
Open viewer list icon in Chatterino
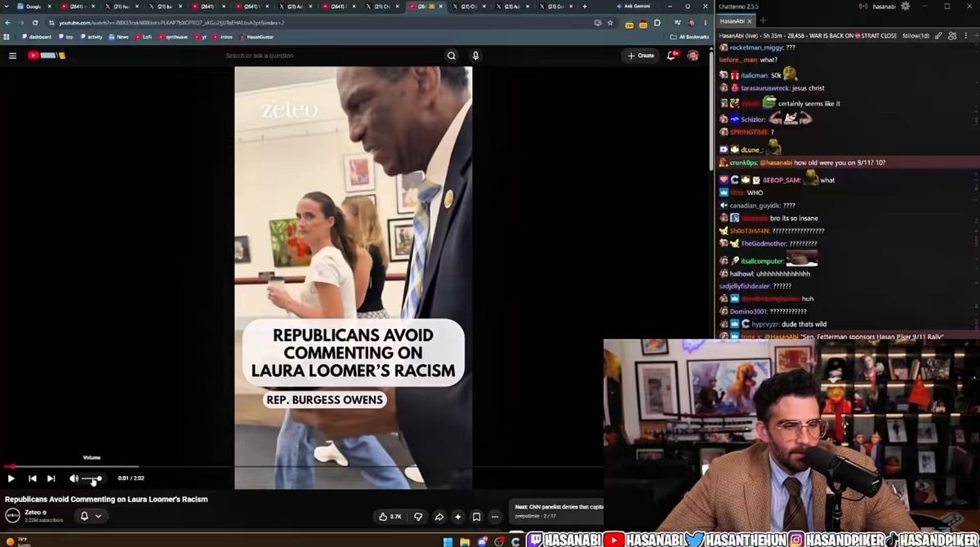(952, 36)
